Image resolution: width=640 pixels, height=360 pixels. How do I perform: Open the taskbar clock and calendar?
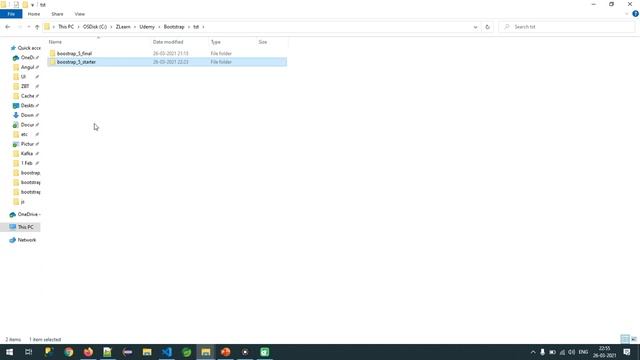(x=604, y=352)
